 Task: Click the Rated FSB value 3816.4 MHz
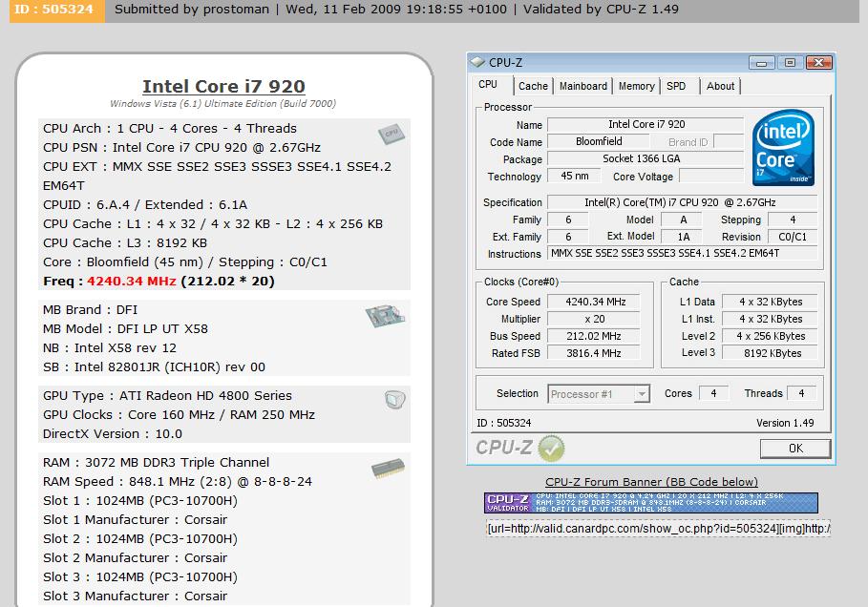593,353
